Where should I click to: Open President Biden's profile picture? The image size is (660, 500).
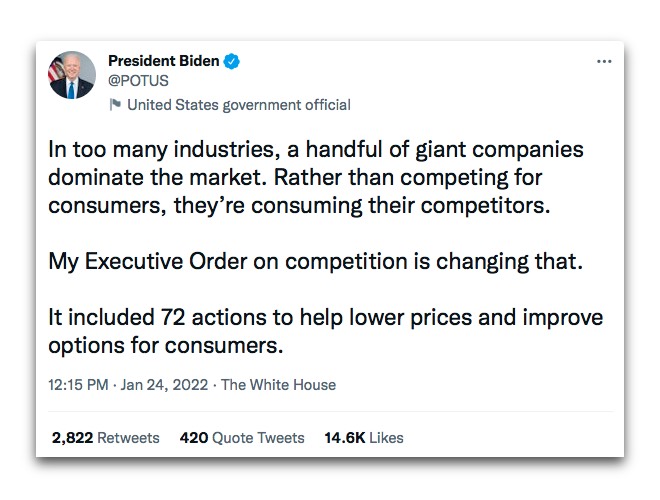[x=72, y=76]
